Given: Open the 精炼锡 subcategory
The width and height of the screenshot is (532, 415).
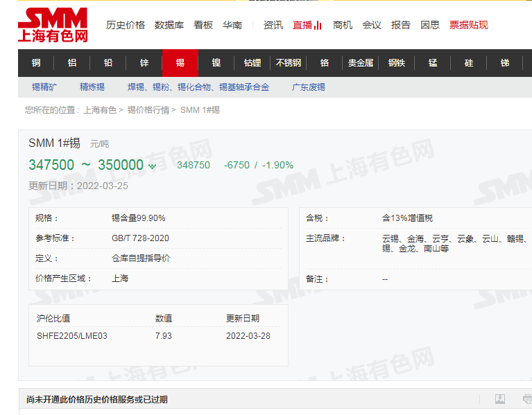Looking at the screenshot, I should [x=92, y=87].
